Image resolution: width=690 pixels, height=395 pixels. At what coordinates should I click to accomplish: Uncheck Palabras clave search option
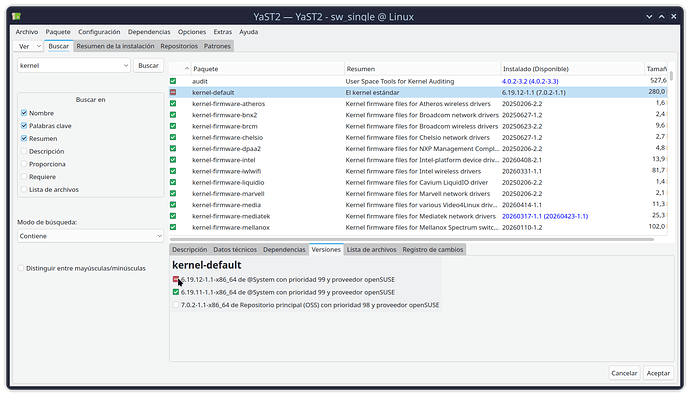(x=24, y=126)
